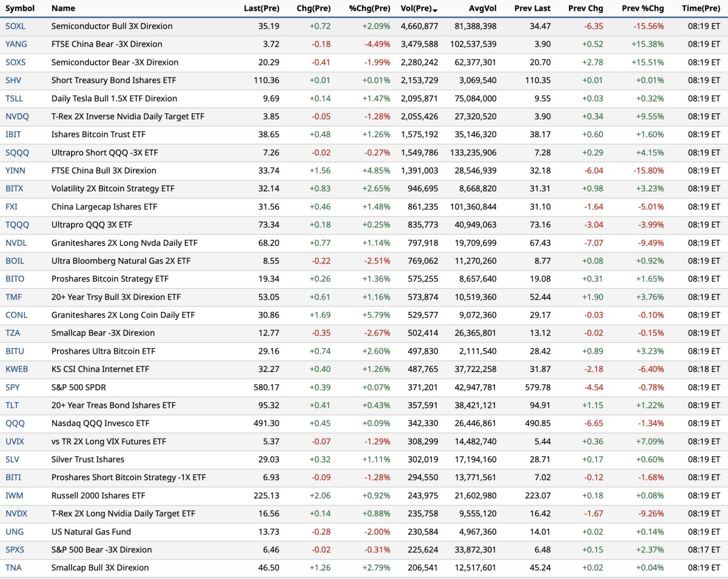Sort by the Vol(Pre) column sort arrow
728x579 pixels.
(x=435, y=9)
